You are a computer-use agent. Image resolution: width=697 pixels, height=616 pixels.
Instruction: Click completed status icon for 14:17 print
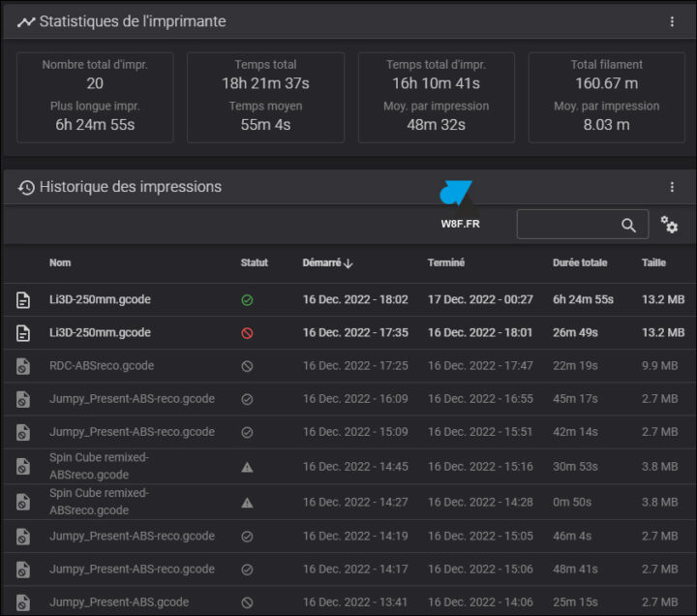click(247, 570)
